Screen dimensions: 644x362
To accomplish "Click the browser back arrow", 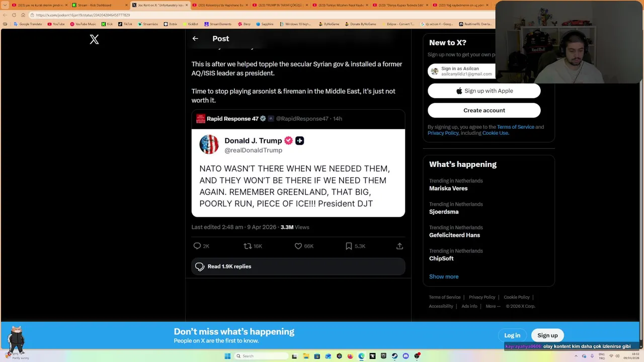I will pos(5,15).
